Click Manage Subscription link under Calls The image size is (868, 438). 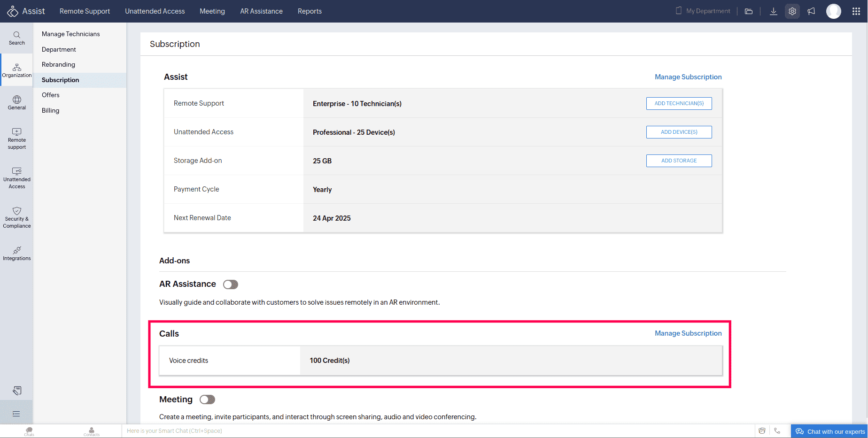[x=688, y=333]
